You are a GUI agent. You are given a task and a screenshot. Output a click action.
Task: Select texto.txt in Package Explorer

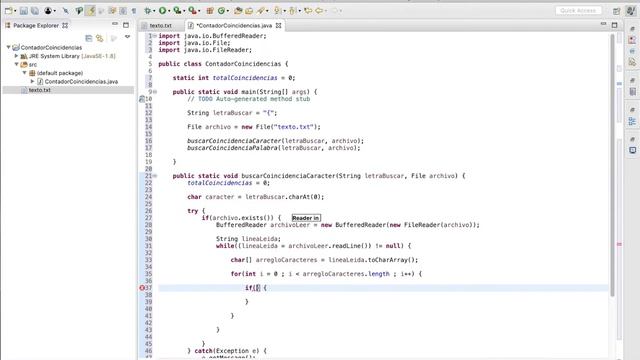[x=40, y=90]
